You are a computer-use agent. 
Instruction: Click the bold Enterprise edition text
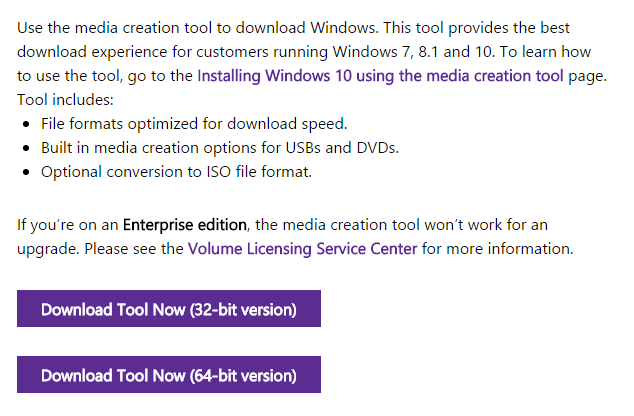[x=184, y=225]
